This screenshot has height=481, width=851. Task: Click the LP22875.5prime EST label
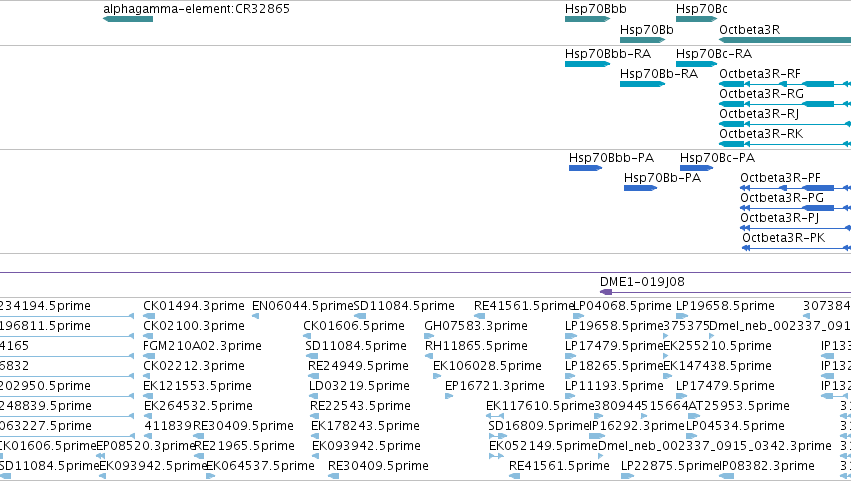(670, 466)
